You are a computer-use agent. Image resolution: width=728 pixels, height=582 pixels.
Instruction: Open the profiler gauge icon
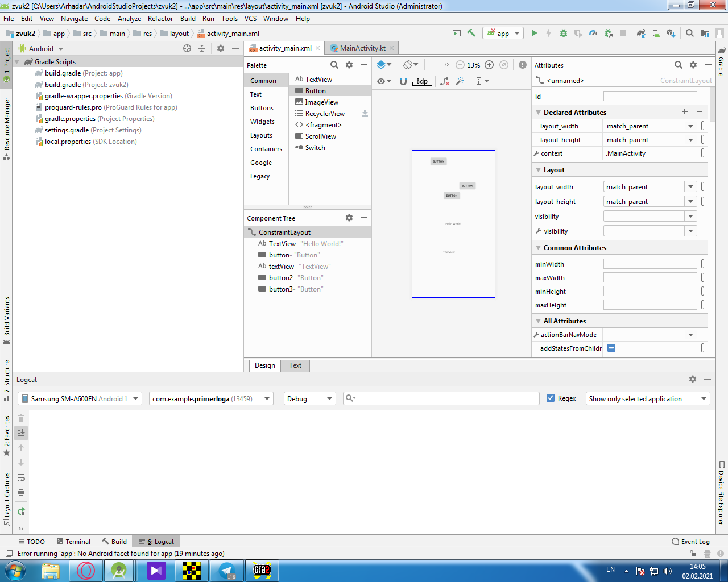[x=593, y=33]
